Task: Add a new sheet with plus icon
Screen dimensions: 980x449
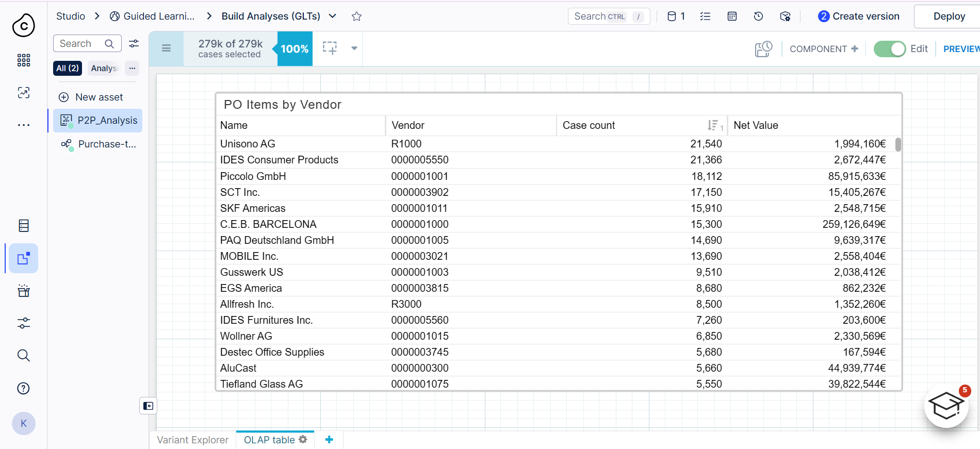Action: pyautogui.click(x=329, y=440)
